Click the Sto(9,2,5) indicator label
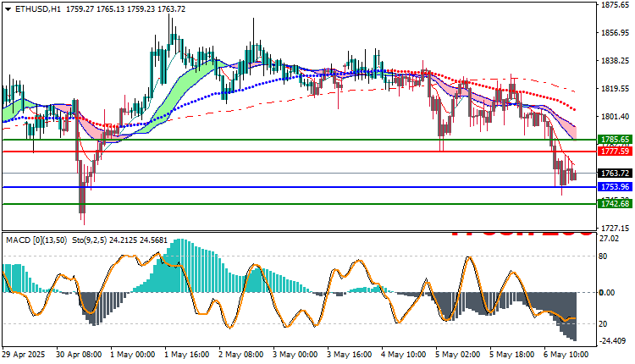 (x=90, y=240)
